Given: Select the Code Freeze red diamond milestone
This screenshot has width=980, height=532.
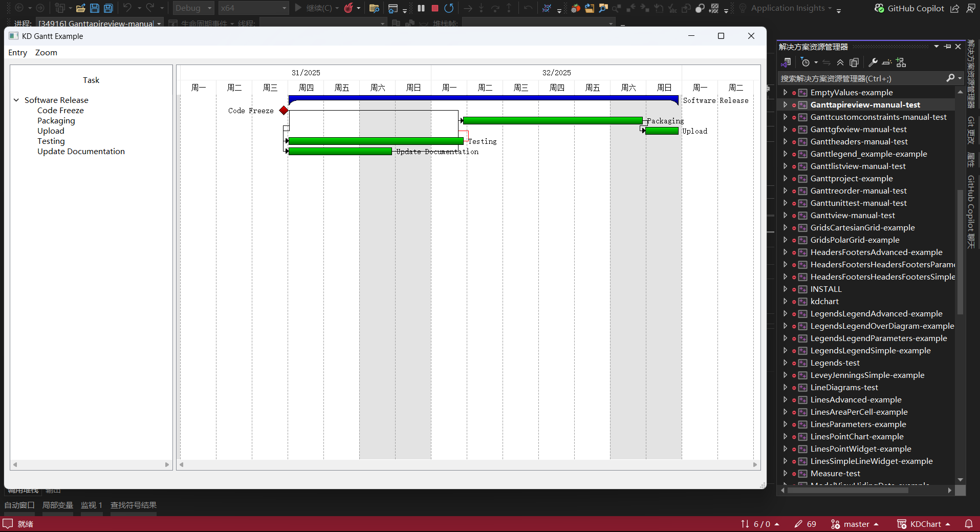Looking at the screenshot, I should tap(284, 110).
